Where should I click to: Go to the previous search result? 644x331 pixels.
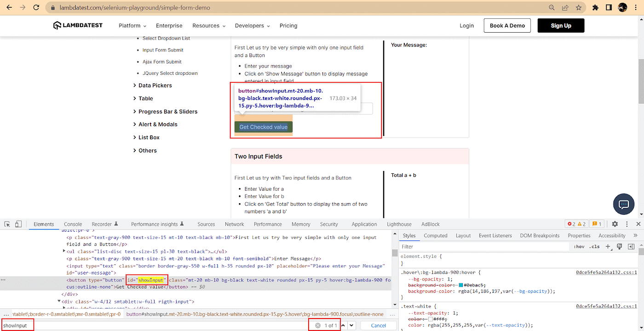pyautogui.click(x=343, y=325)
